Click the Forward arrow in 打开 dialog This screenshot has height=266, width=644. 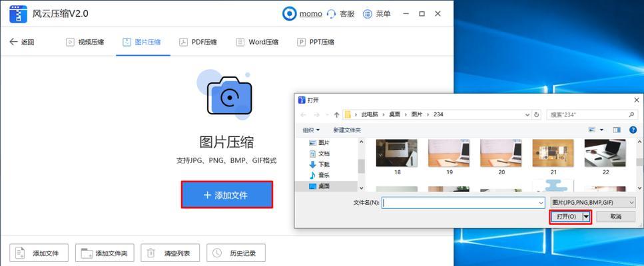tap(316, 115)
